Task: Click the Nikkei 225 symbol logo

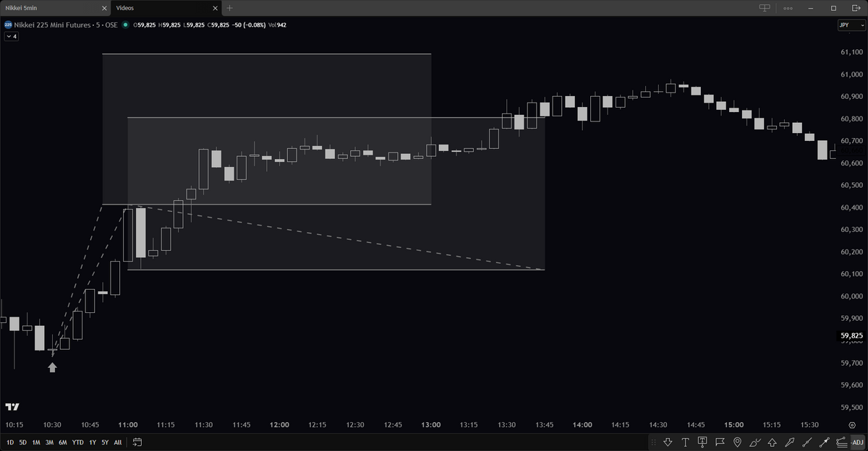Action: tap(8, 25)
